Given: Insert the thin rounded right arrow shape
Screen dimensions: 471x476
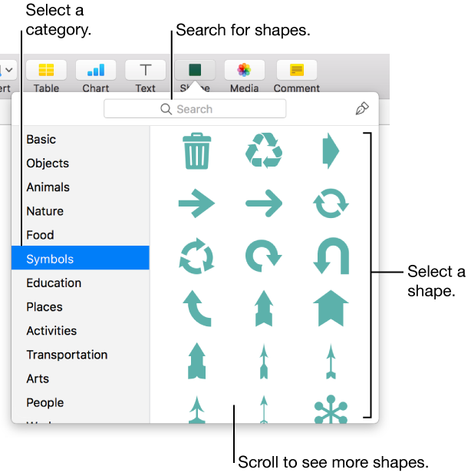Looking at the screenshot, I should pyautogui.click(x=264, y=203).
